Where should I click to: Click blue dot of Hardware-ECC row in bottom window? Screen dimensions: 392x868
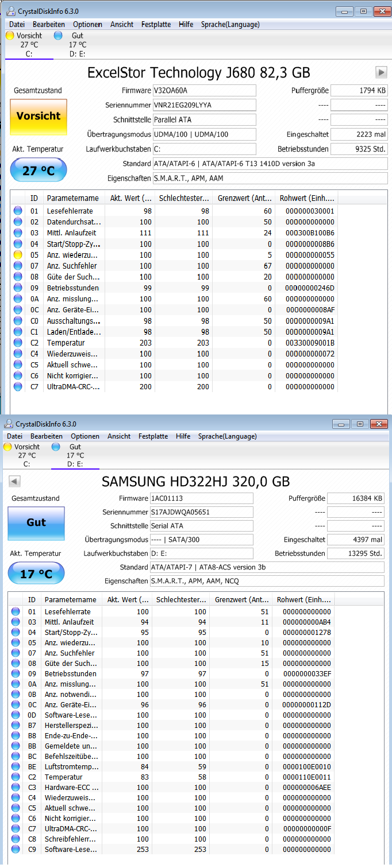[16, 787]
